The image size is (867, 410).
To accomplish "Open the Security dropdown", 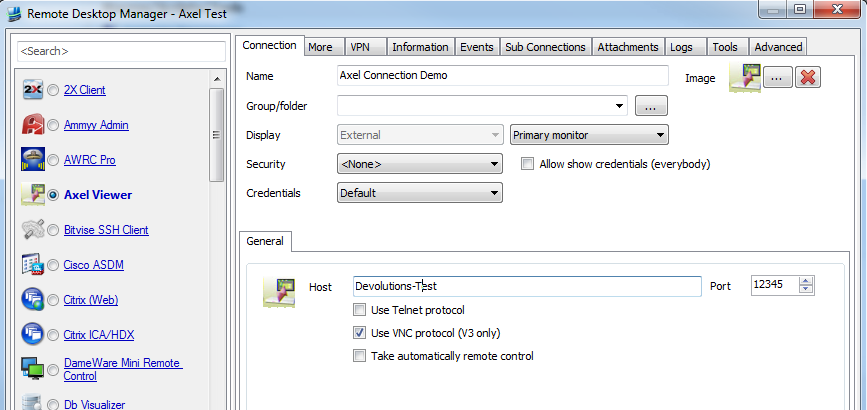I will (x=420, y=164).
